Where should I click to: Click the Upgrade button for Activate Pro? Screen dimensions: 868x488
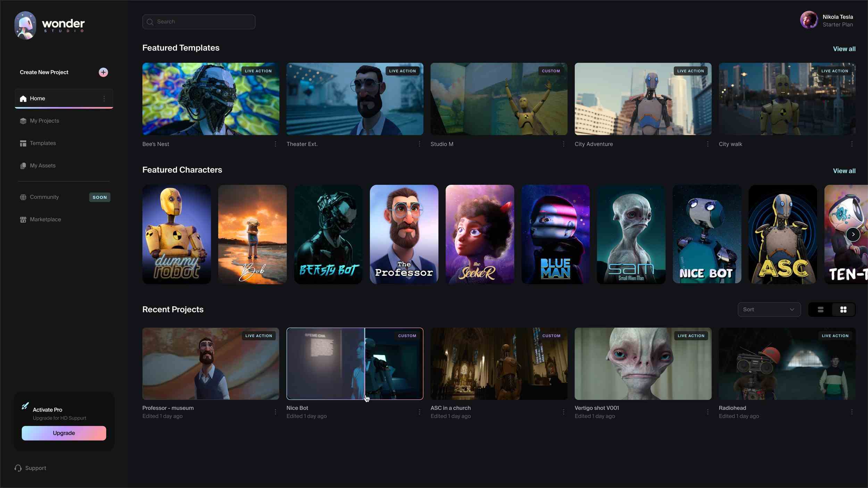pyautogui.click(x=64, y=433)
